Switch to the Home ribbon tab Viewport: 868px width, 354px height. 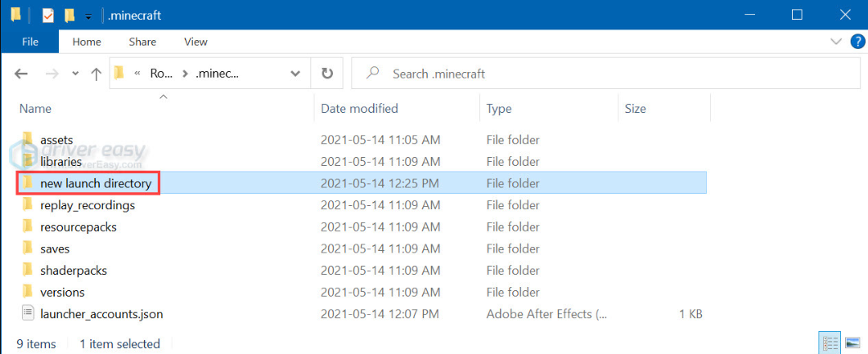tap(87, 42)
